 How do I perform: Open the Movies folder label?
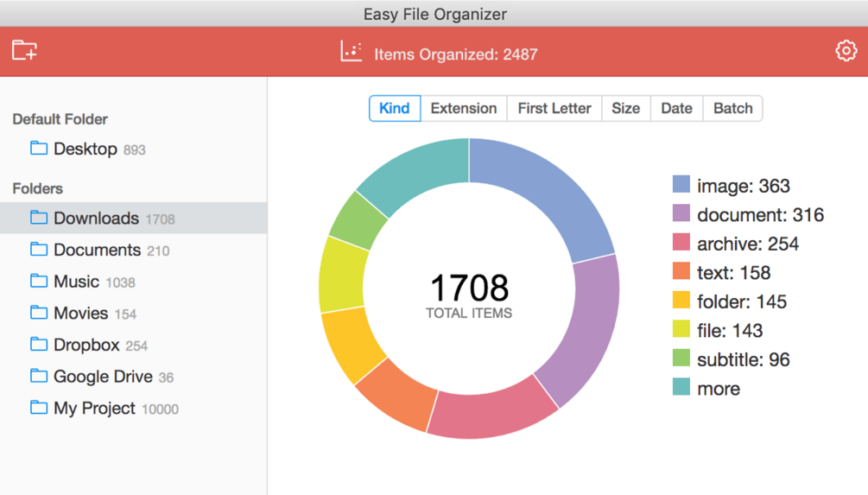81,313
